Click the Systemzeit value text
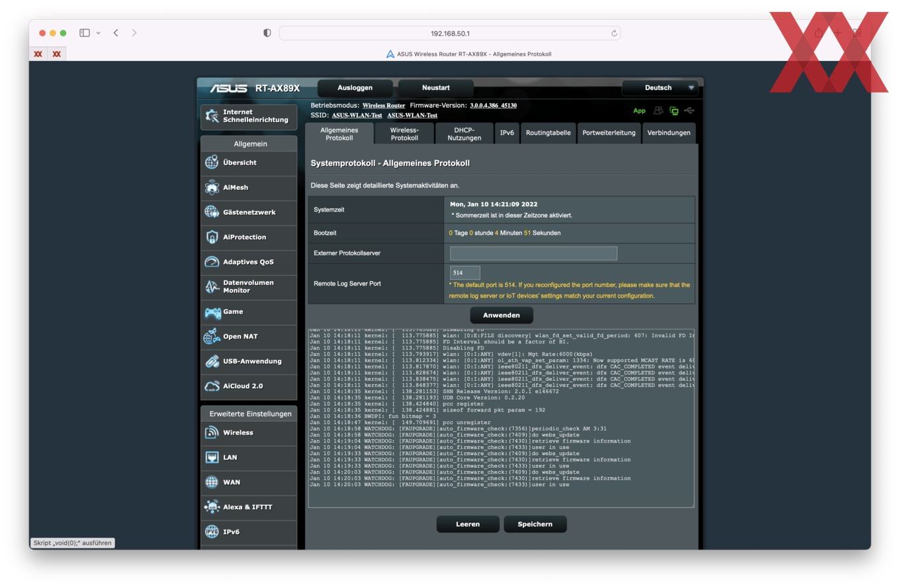 click(494, 204)
